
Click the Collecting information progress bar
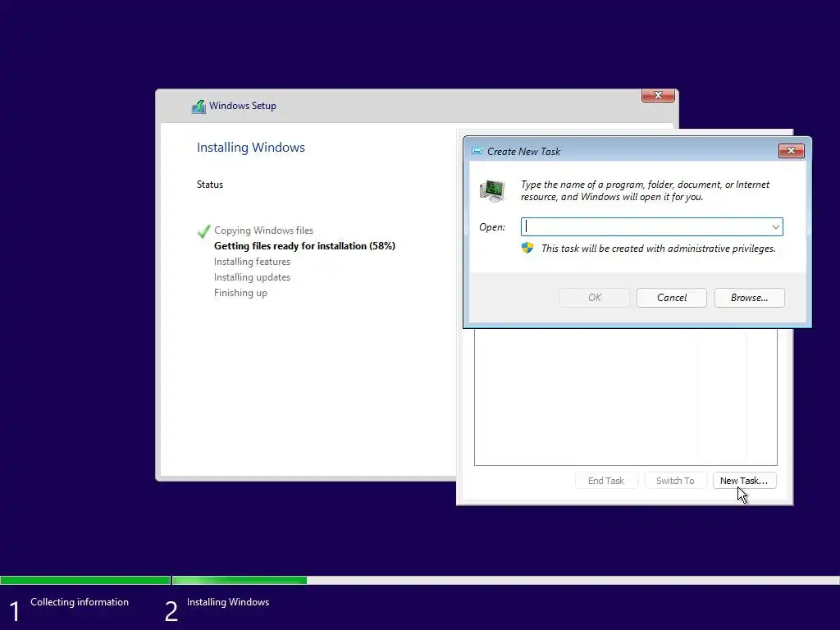[x=85, y=580]
